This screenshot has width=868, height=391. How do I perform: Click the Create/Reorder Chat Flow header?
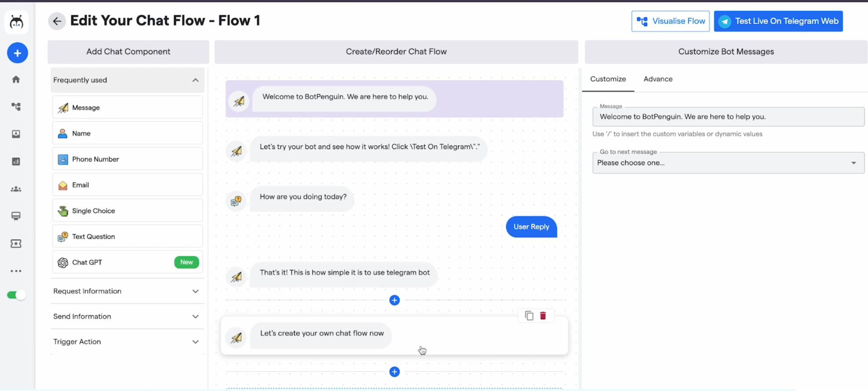[396, 52]
